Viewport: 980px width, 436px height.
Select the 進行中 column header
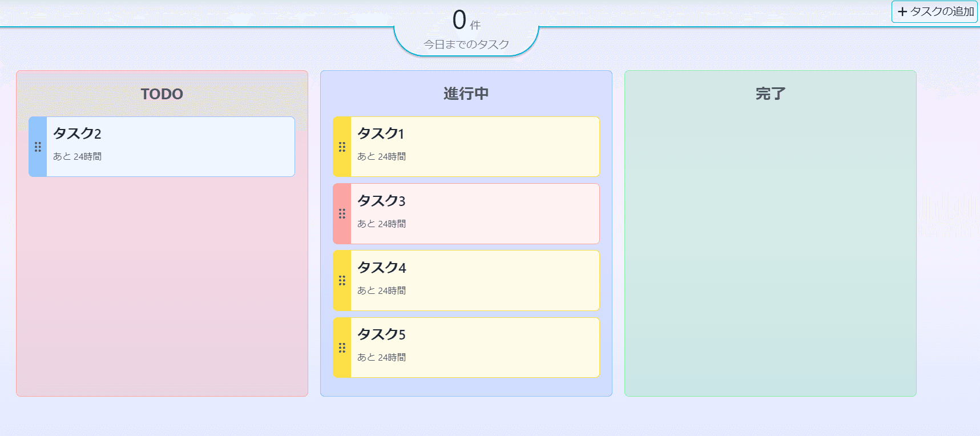click(x=466, y=94)
